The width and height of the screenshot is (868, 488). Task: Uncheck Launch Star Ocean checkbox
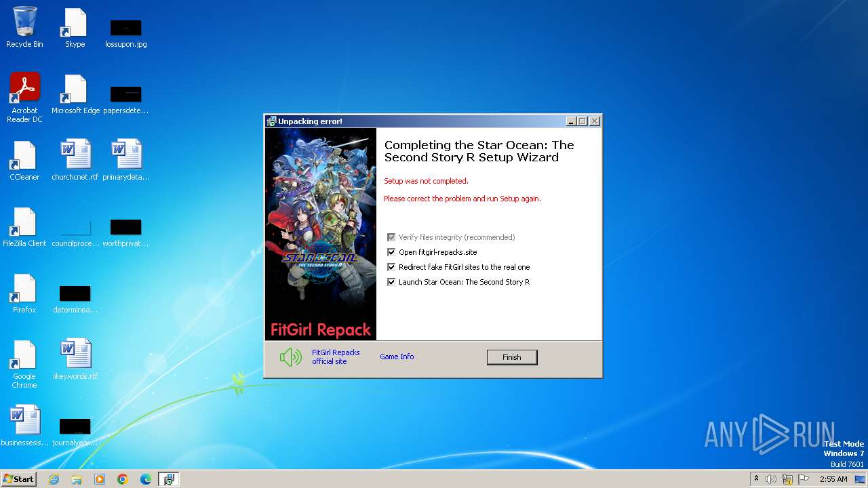pos(391,282)
